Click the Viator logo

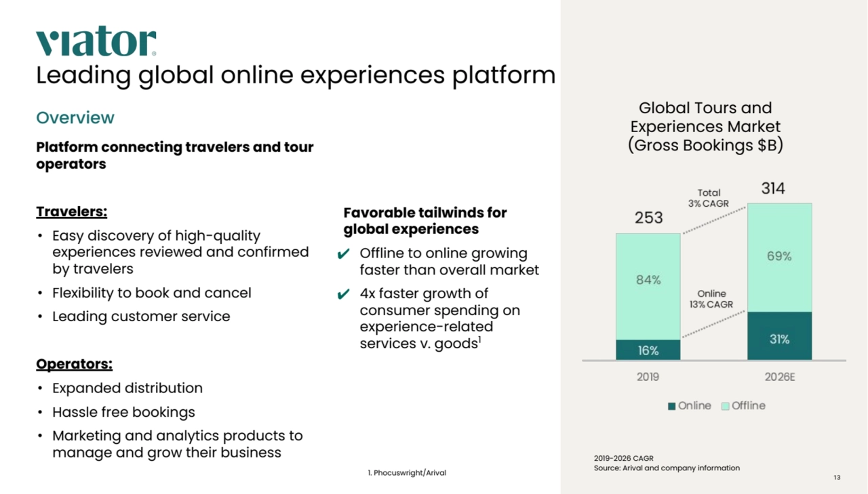[96, 42]
